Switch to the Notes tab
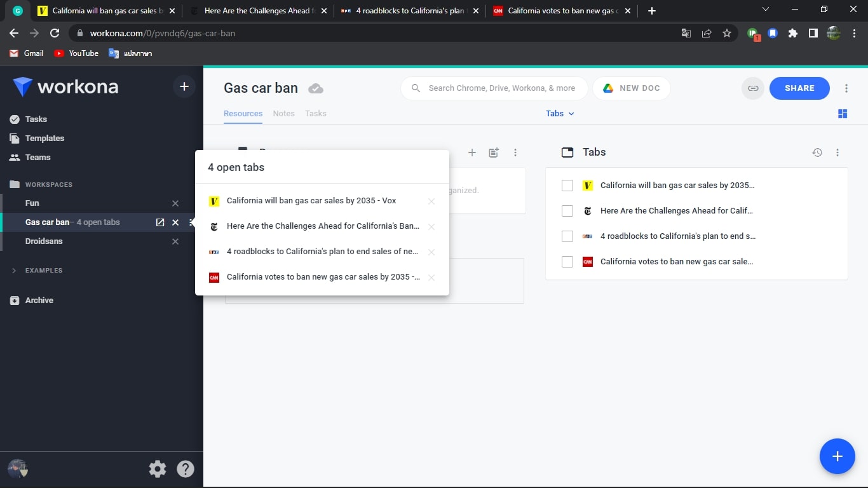The image size is (868, 488). pyautogui.click(x=283, y=114)
